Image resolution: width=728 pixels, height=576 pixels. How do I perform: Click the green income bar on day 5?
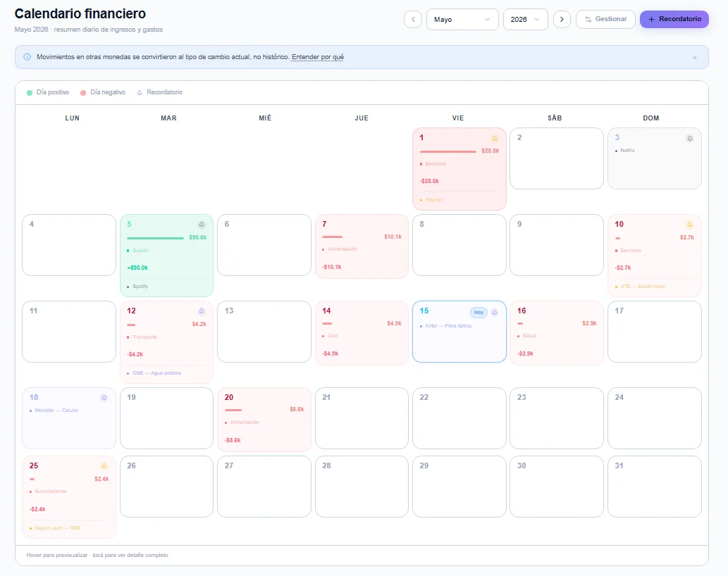click(156, 239)
